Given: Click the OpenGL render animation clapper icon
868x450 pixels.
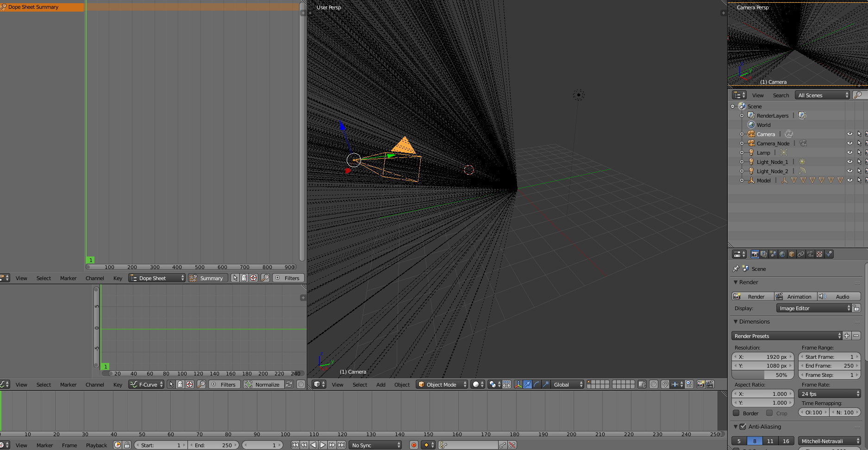Looking at the screenshot, I should [710, 384].
